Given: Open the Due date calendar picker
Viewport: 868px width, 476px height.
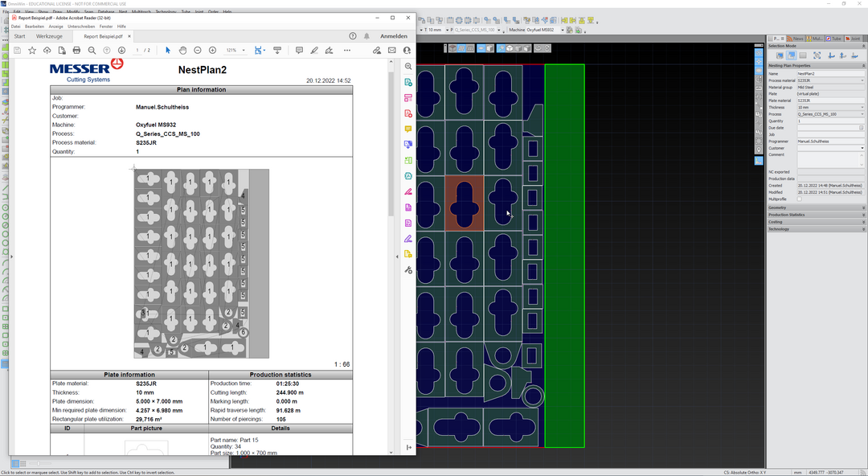Looking at the screenshot, I should pyautogui.click(x=861, y=128).
